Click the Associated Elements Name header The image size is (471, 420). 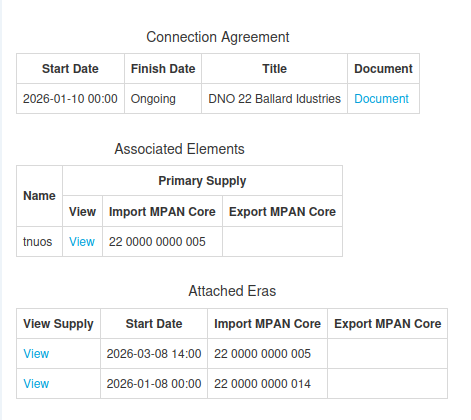[39, 196]
